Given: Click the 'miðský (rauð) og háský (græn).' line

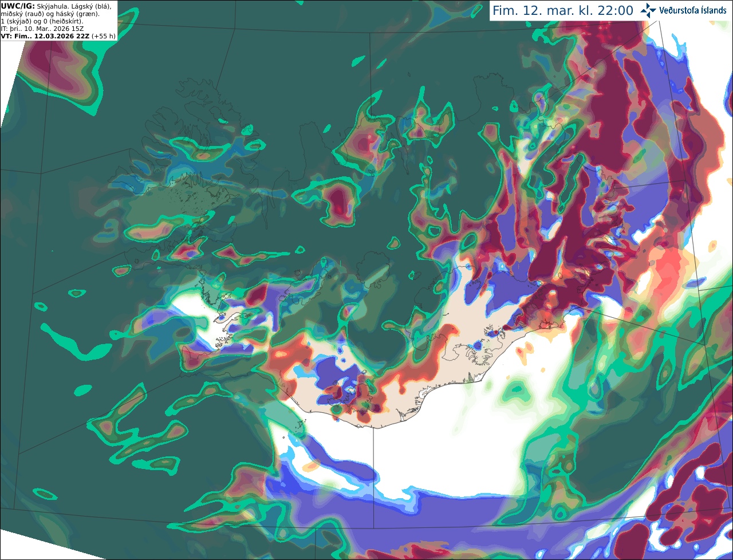Looking at the screenshot, I should [50, 14].
